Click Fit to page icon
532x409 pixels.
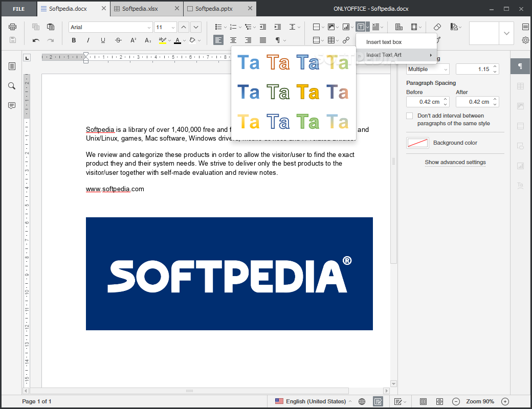pos(423,401)
